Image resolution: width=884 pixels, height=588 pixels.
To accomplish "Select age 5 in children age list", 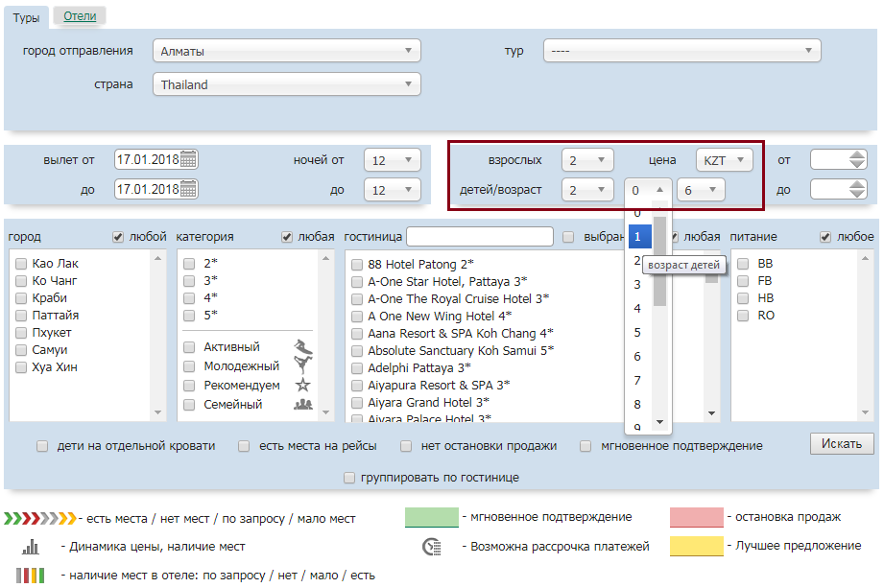I will 637,333.
